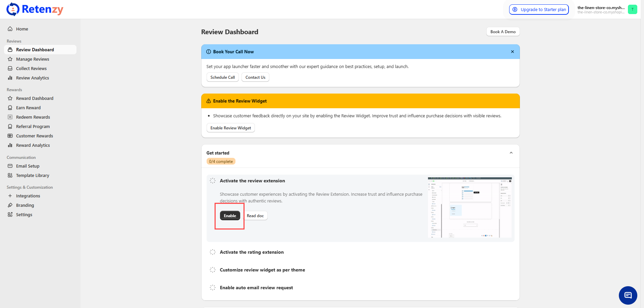Expand Activate the rating extension step
The width and height of the screenshot is (644, 308).
pos(252,252)
